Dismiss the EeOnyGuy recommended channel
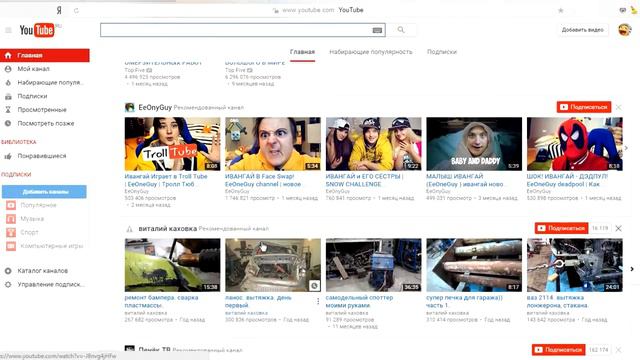 [619, 107]
